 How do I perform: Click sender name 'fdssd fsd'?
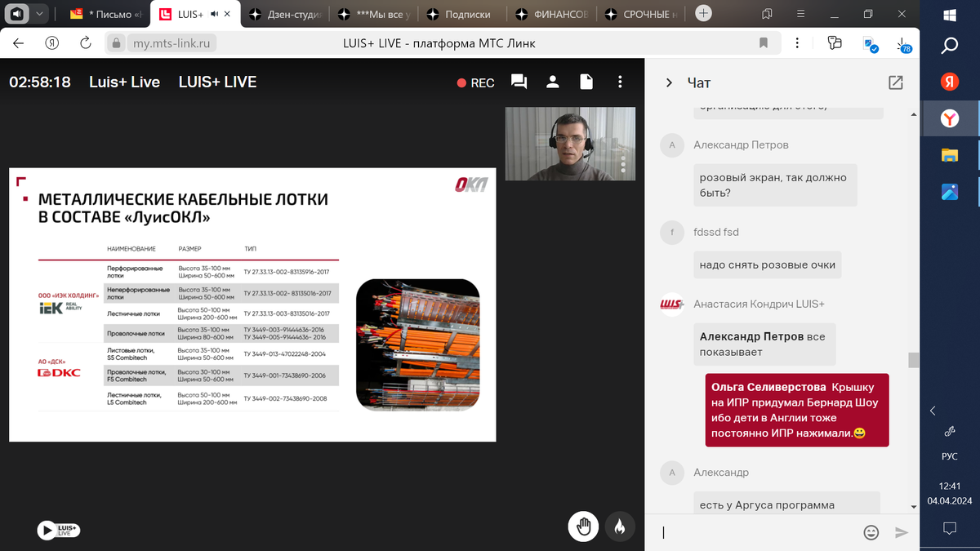point(716,232)
